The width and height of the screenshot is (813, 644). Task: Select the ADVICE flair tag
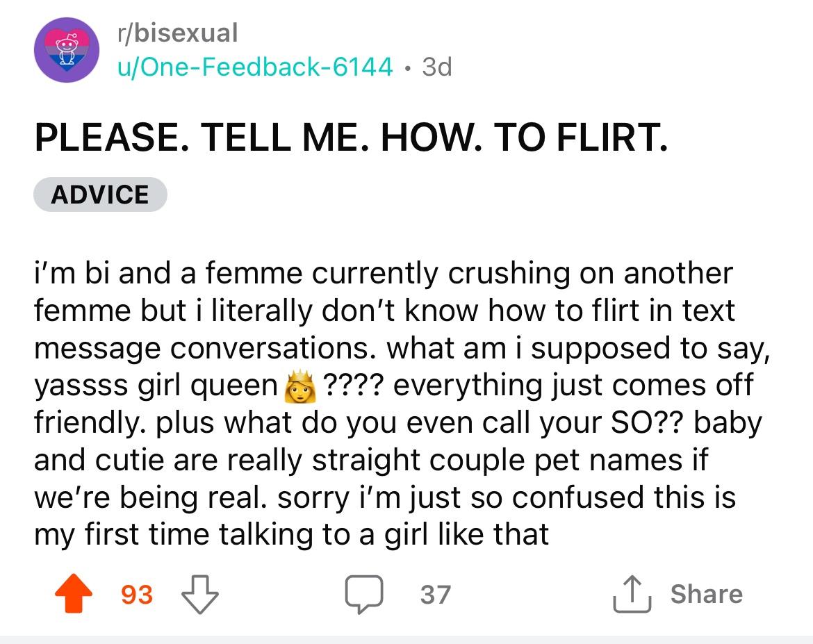point(100,195)
